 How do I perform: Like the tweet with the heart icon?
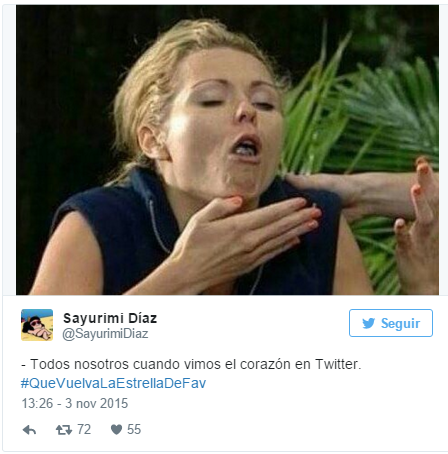tap(116, 430)
